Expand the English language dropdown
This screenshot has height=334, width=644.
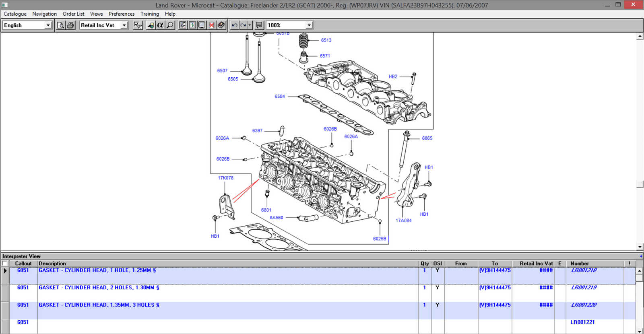[x=48, y=25]
